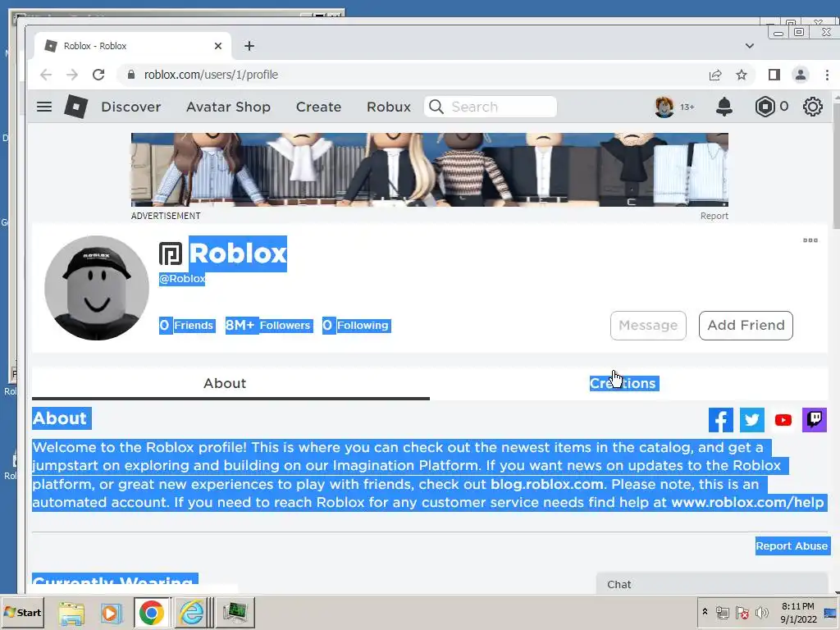Viewport: 840px width, 630px height.
Task: Open a new browser tab
Action: [249, 46]
